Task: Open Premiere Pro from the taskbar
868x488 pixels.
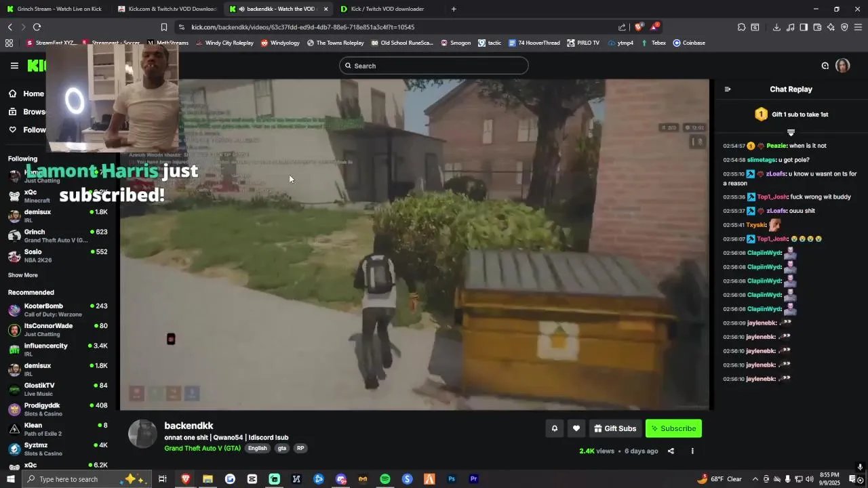Action: point(474,479)
